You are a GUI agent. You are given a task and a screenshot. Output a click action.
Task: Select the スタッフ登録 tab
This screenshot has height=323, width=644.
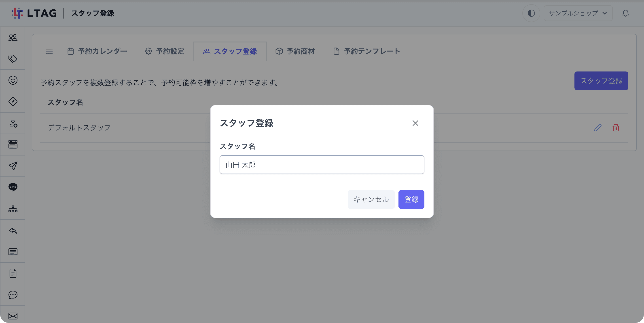click(230, 51)
